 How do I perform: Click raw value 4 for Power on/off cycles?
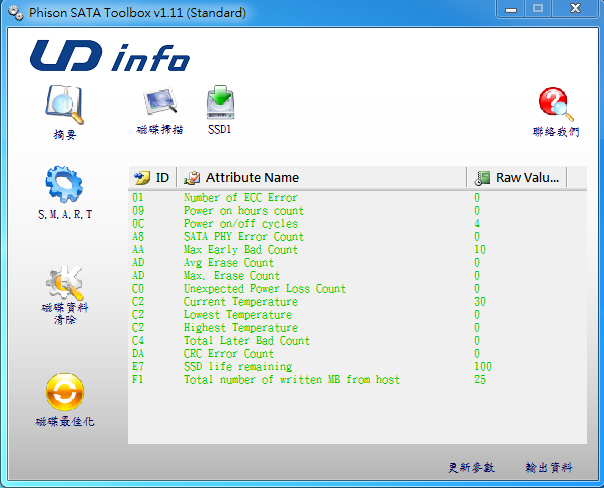tap(477, 224)
